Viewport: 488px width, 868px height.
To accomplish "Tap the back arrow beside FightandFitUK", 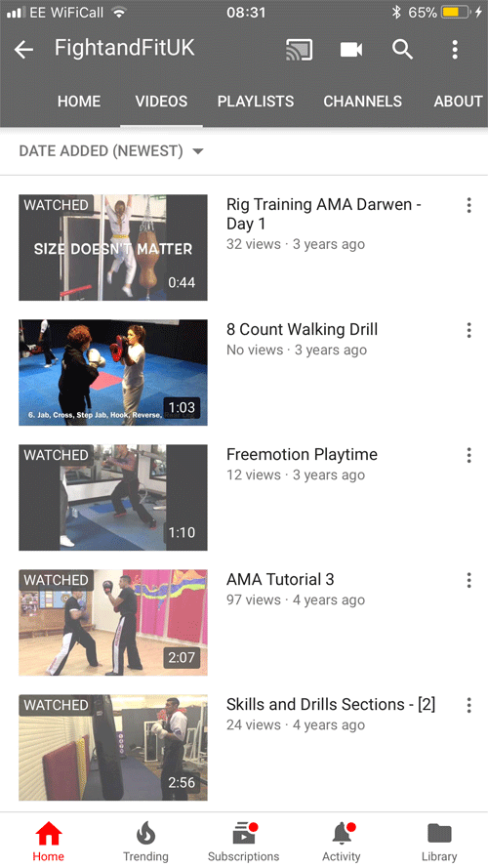I will click(x=23, y=50).
